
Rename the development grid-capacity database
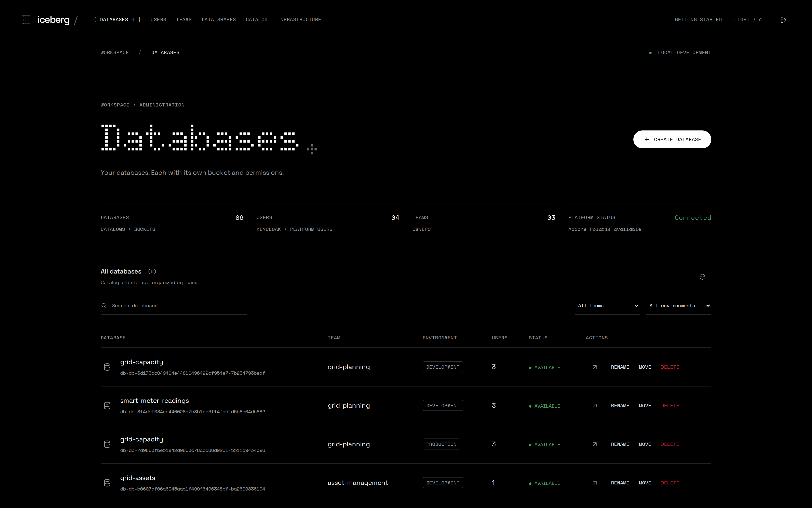click(x=620, y=367)
